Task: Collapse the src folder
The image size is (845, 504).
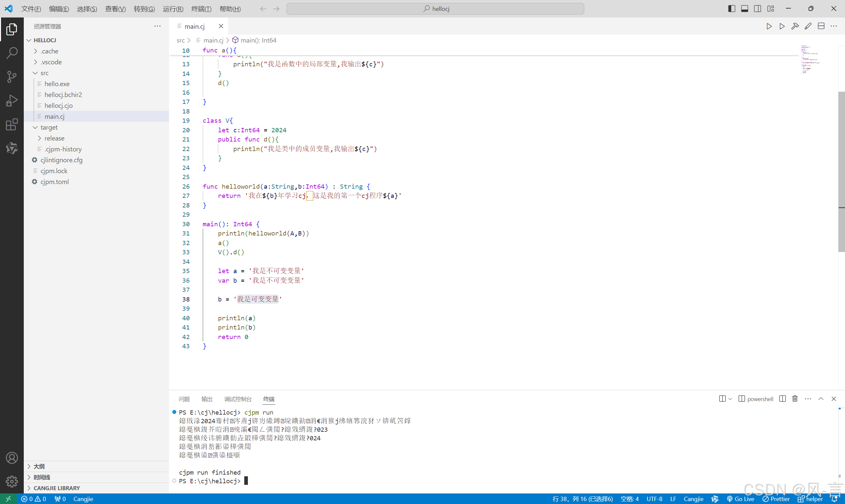Action: (45, 73)
